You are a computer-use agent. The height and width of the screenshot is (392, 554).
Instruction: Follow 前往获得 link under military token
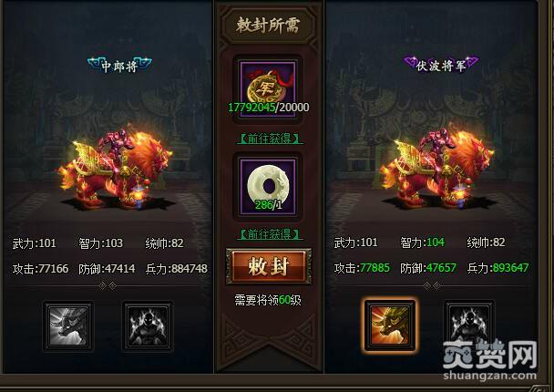pyautogui.click(x=270, y=139)
